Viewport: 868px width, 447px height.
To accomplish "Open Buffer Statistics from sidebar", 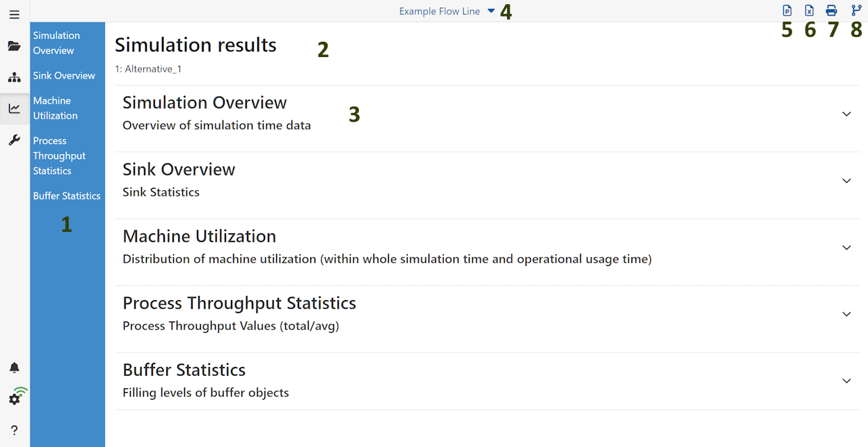I will click(x=67, y=196).
